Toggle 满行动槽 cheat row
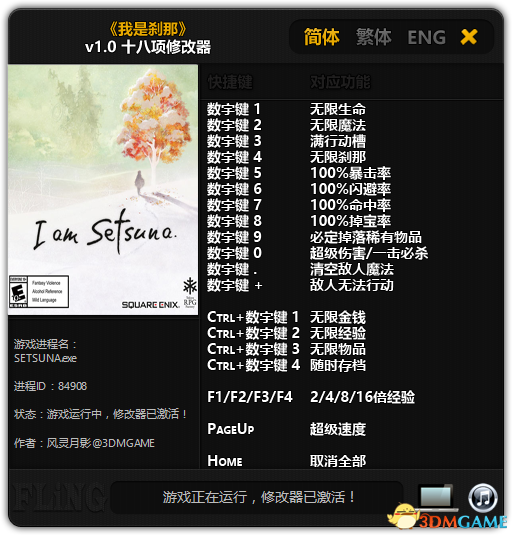The image size is (512, 535). (287, 141)
